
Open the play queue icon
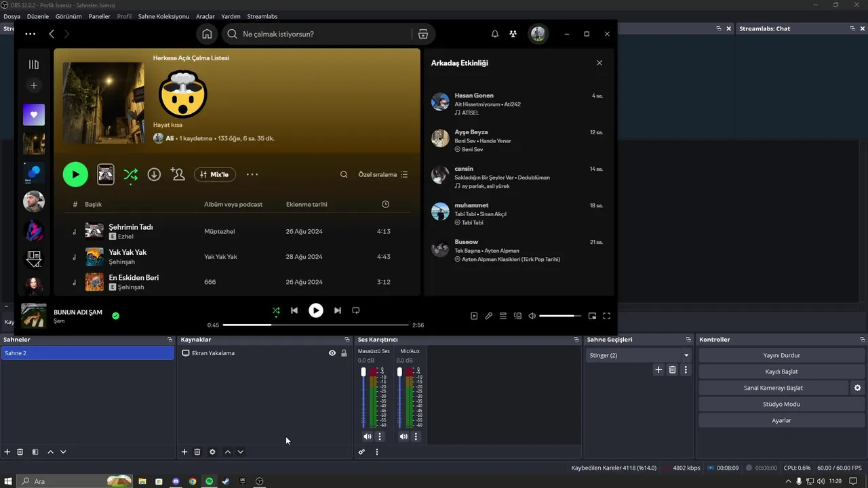click(x=503, y=316)
